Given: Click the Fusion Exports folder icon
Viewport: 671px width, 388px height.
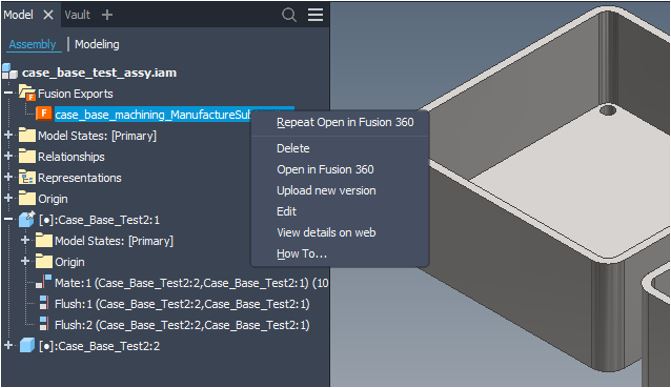Looking at the screenshot, I should pyautogui.click(x=27, y=93).
